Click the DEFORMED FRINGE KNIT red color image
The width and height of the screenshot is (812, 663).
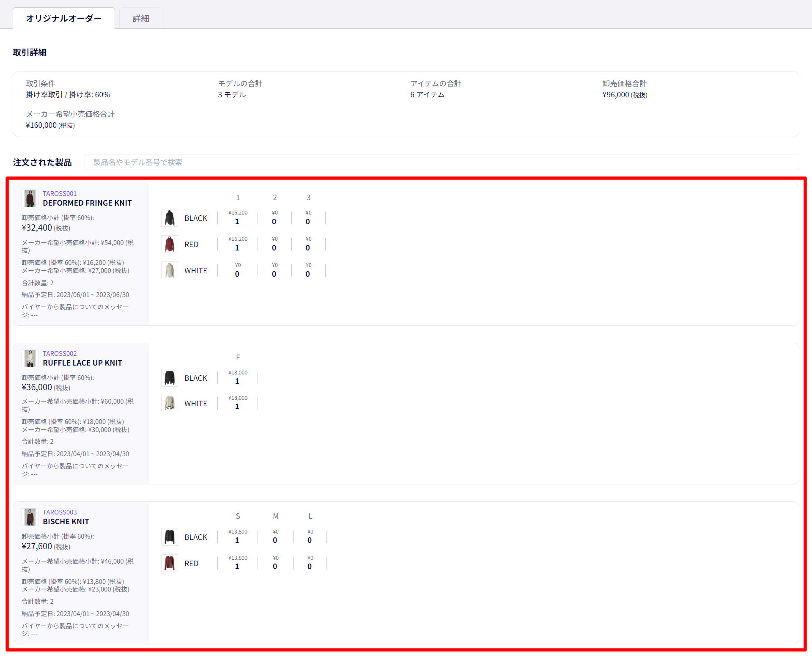click(170, 244)
